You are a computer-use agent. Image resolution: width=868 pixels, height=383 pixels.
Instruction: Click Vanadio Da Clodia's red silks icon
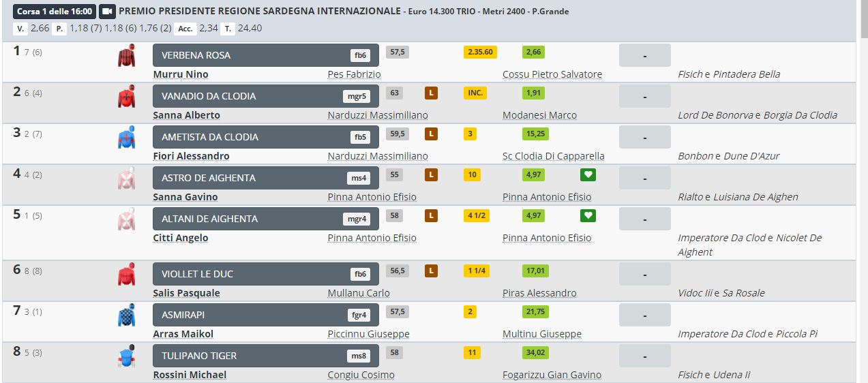click(127, 97)
